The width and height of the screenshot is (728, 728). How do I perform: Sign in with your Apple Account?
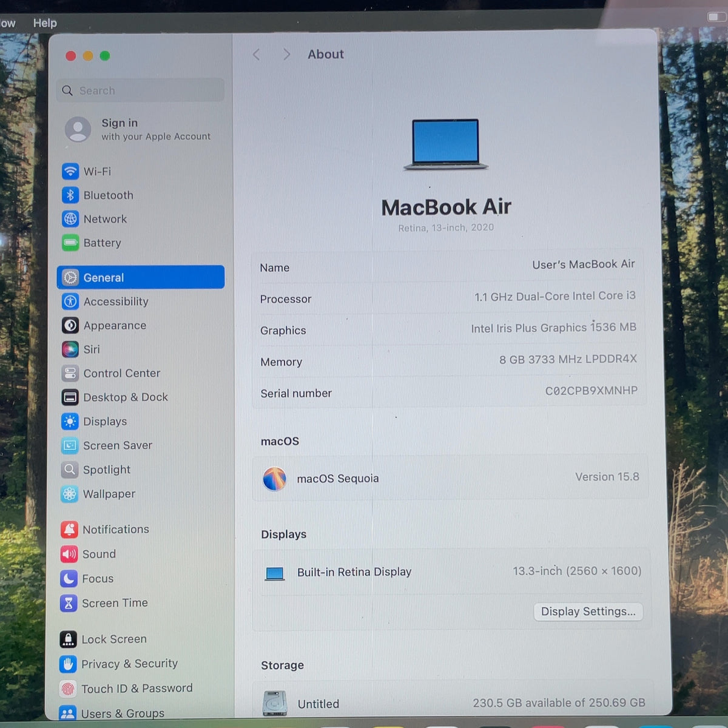(x=156, y=129)
